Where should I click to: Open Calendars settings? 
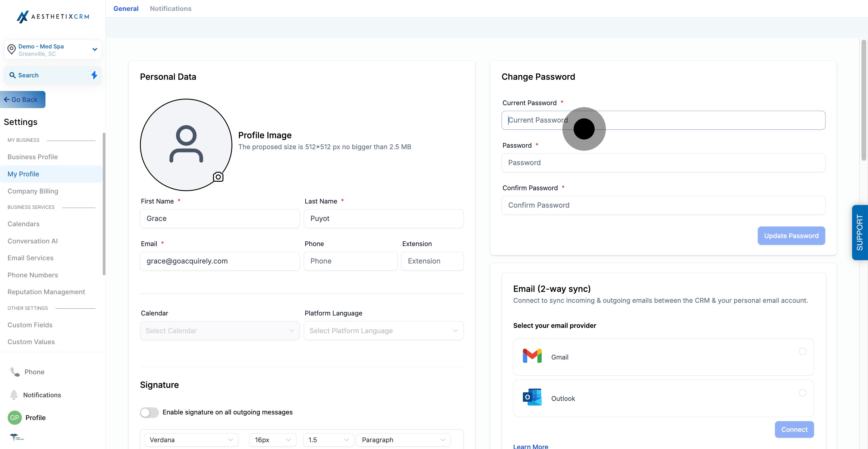pos(23,224)
